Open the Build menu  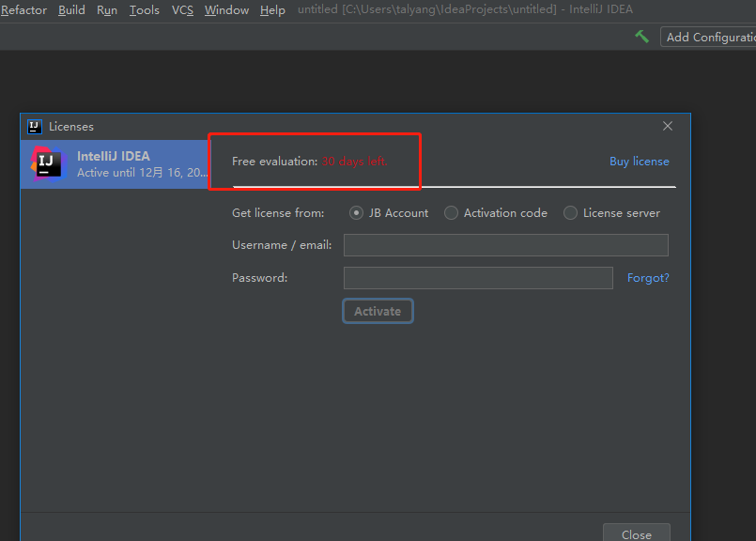71,10
